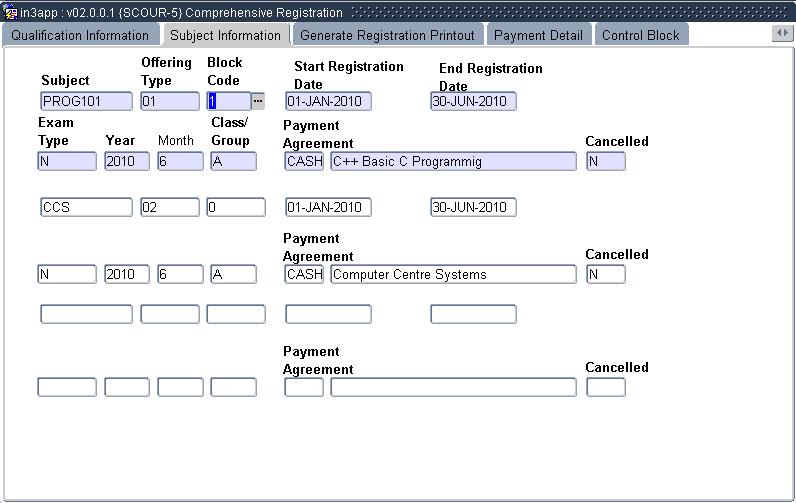Click the application icon in title bar
This screenshot has width=796, height=503.
10,12
